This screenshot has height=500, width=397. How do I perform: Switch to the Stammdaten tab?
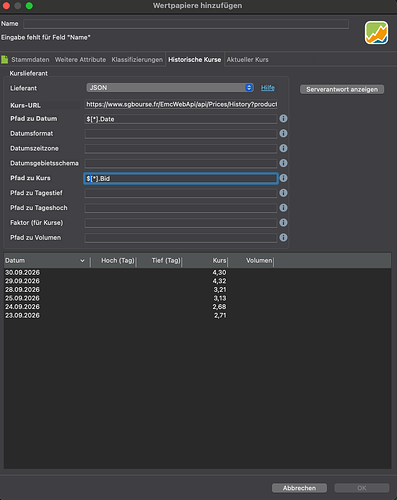pyautogui.click(x=30, y=60)
